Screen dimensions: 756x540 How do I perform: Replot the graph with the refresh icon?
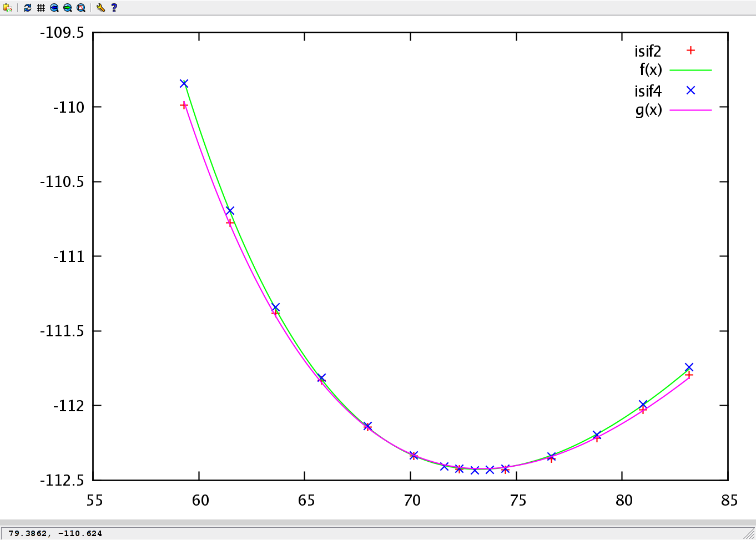pyautogui.click(x=28, y=8)
